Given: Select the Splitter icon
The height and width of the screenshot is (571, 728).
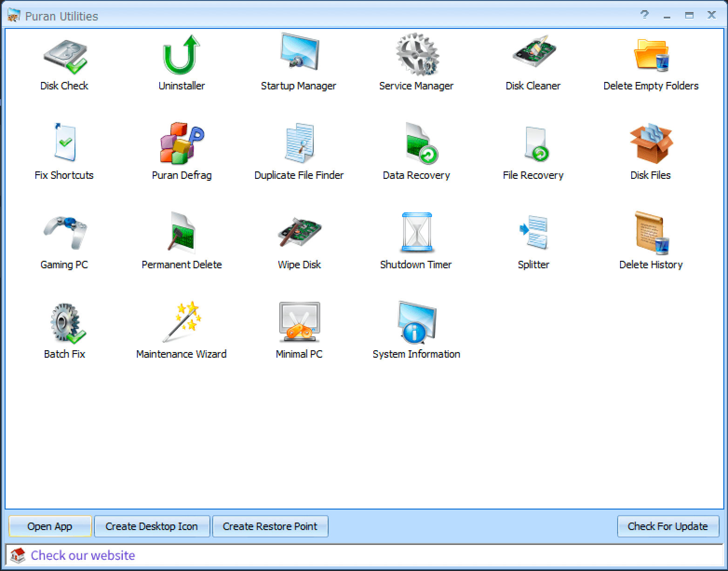Looking at the screenshot, I should [x=534, y=231].
